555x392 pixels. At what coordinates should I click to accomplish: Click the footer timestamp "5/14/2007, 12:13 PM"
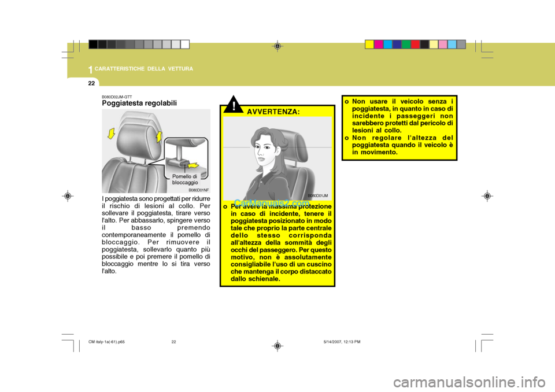click(x=342, y=342)
